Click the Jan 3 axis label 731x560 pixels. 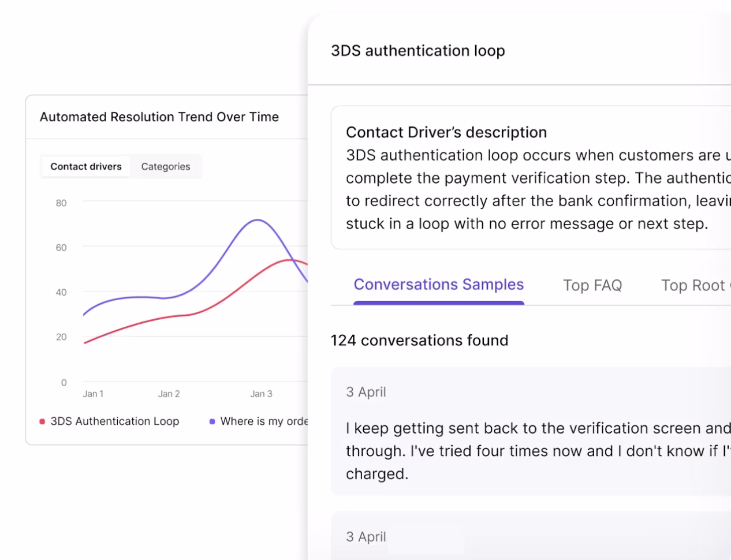[261, 394]
